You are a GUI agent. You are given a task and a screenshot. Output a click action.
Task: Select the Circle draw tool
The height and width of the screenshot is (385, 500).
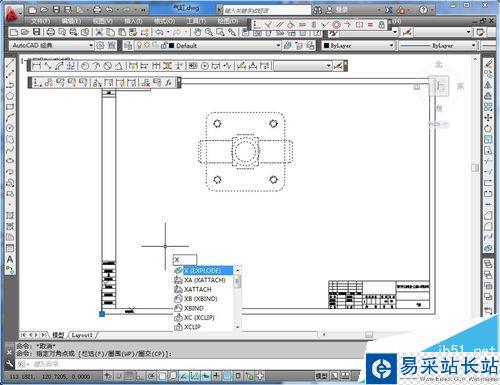coord(10,128)
